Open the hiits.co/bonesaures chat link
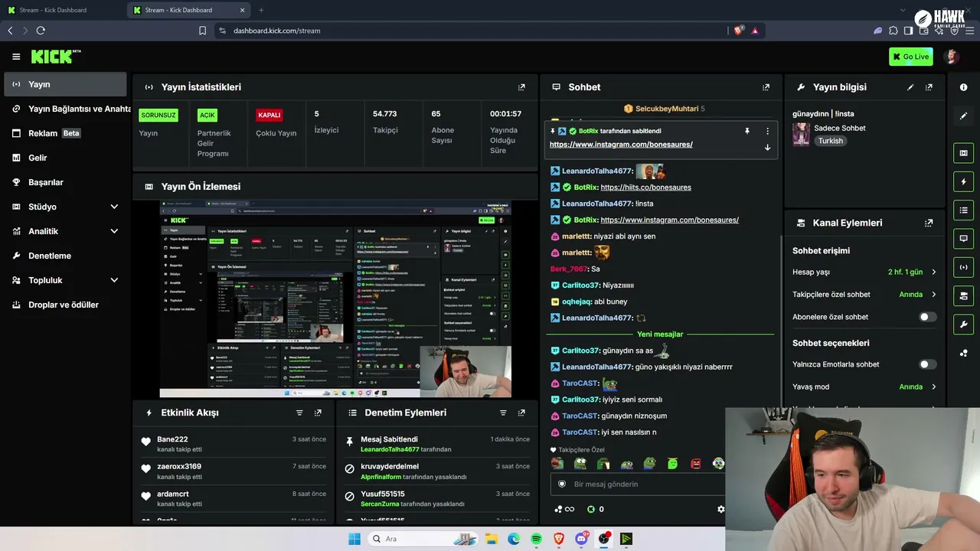This screenshot has width=980, height=551. (645, 187)
